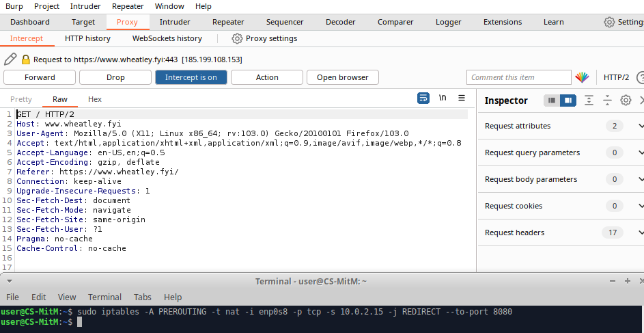Open the Sequencer tab

[x=285, y=22]
